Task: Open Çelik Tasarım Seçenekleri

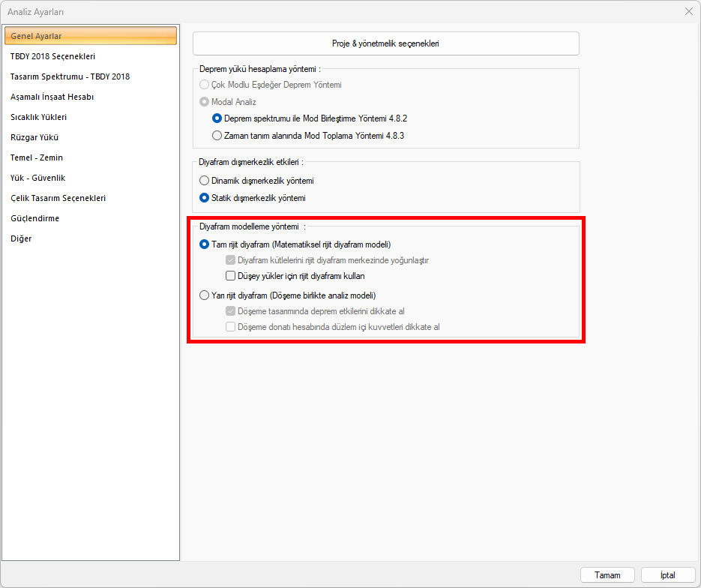Action: coord(58,198)
